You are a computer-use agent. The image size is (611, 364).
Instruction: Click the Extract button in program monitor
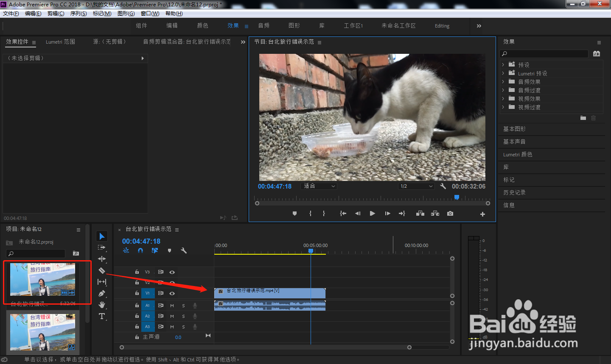pos(435,214)
